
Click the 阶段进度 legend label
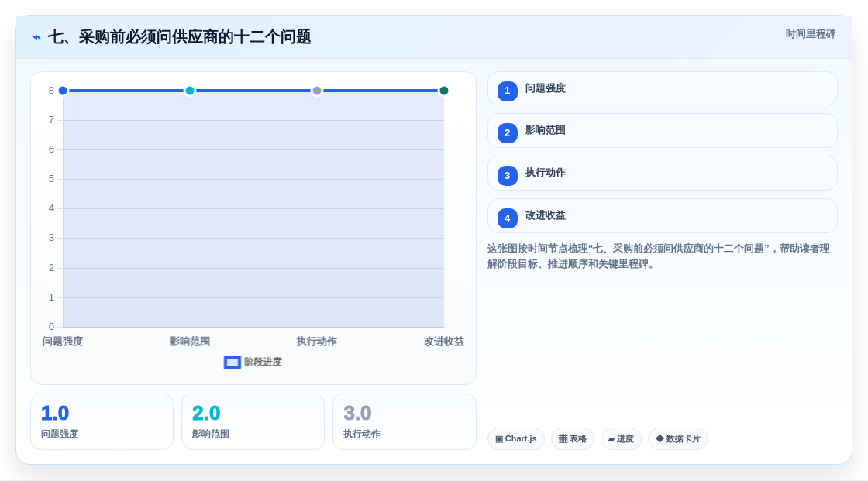coord(263,362)
